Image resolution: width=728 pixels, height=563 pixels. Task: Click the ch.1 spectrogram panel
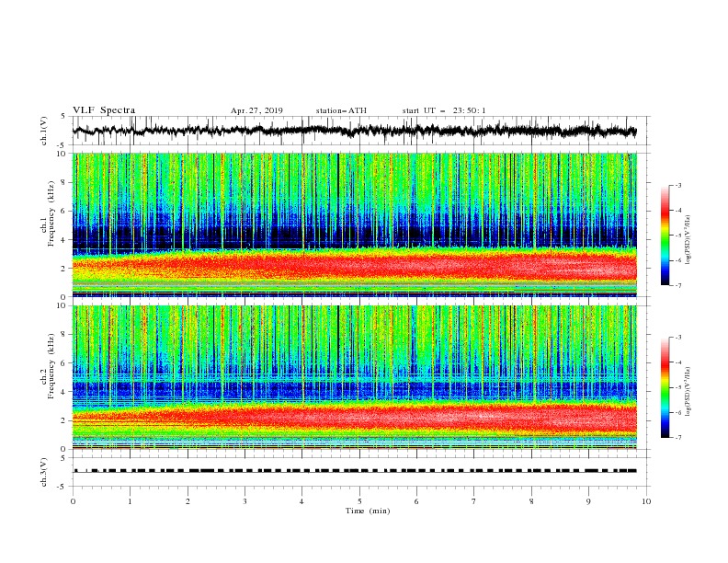[355, 224]
